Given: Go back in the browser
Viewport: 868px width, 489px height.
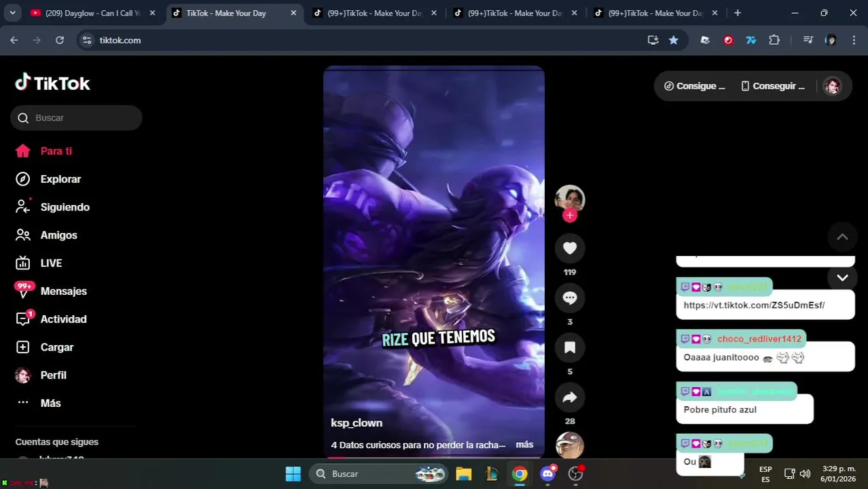Looking at the screenshot, I should (14, 40).
